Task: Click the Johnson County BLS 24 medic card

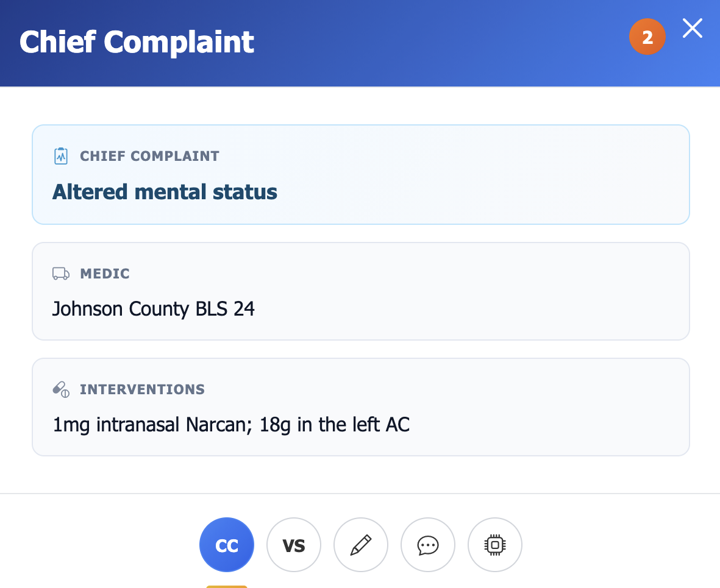Action: pyautogui.click(x=360, y=291)
